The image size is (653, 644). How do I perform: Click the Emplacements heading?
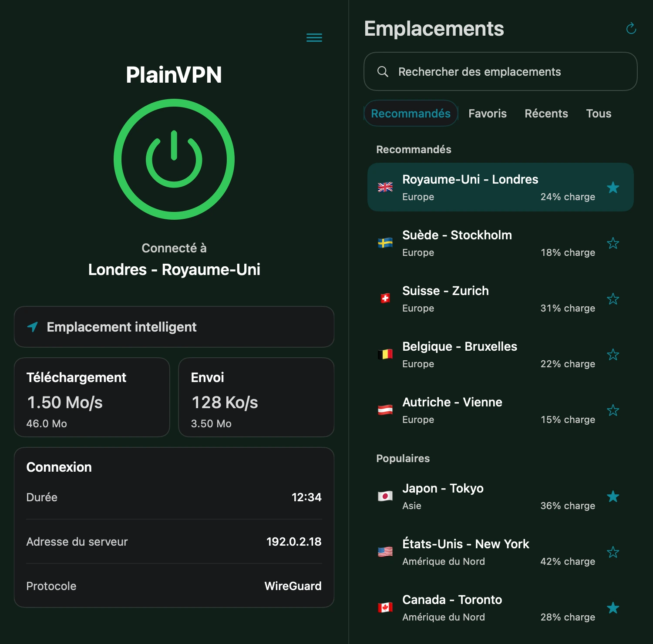(434, 29)
